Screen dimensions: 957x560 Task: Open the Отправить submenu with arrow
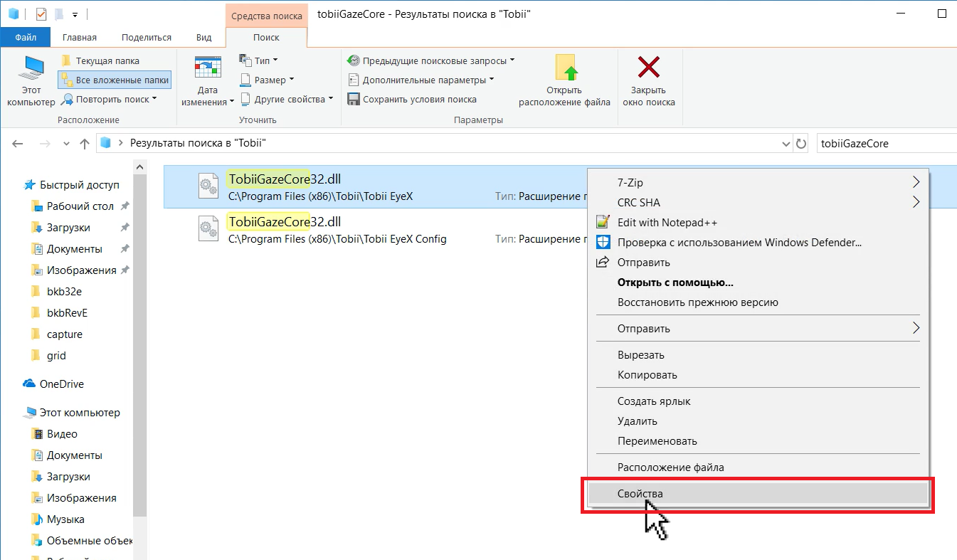pos(759,329)
